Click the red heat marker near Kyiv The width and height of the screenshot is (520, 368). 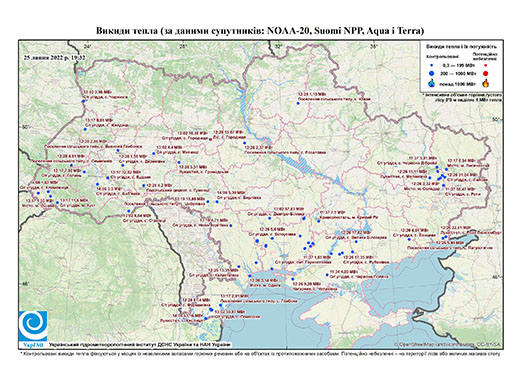tap(210, 140)
